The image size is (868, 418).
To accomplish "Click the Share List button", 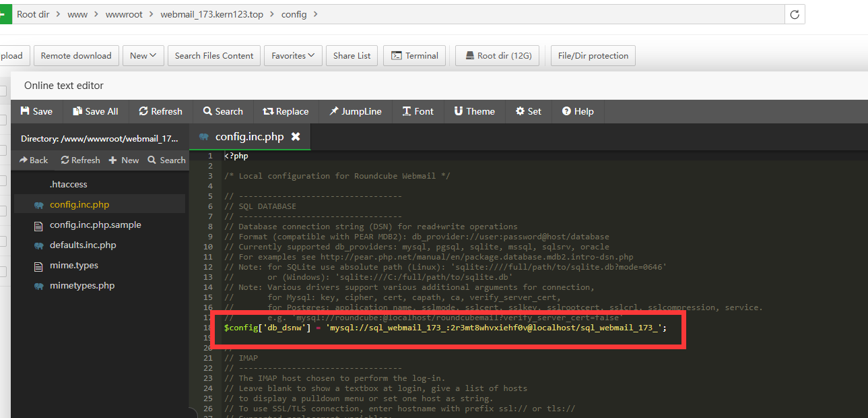I will (x=352, y=56).
